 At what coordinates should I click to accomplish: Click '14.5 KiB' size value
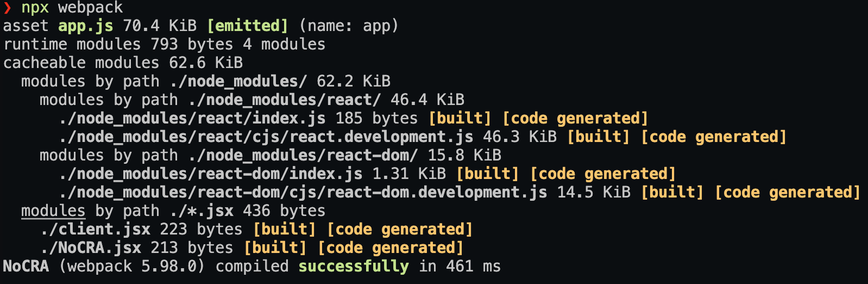click(594, 193)
